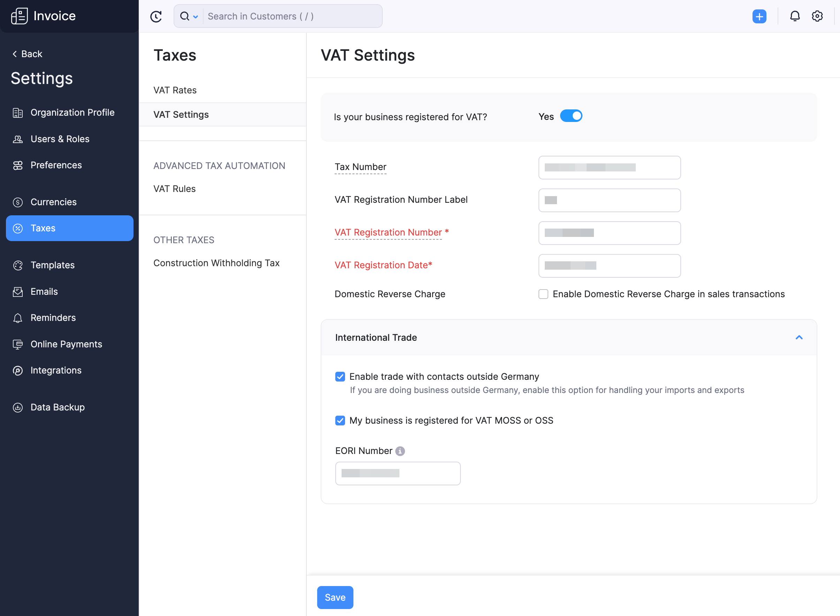Select the Currencies sidebar icon

[x=17, y=202]
